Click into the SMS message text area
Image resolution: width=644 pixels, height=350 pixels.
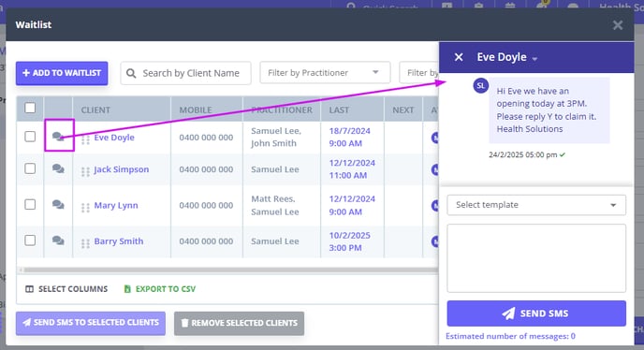[536, 258]
